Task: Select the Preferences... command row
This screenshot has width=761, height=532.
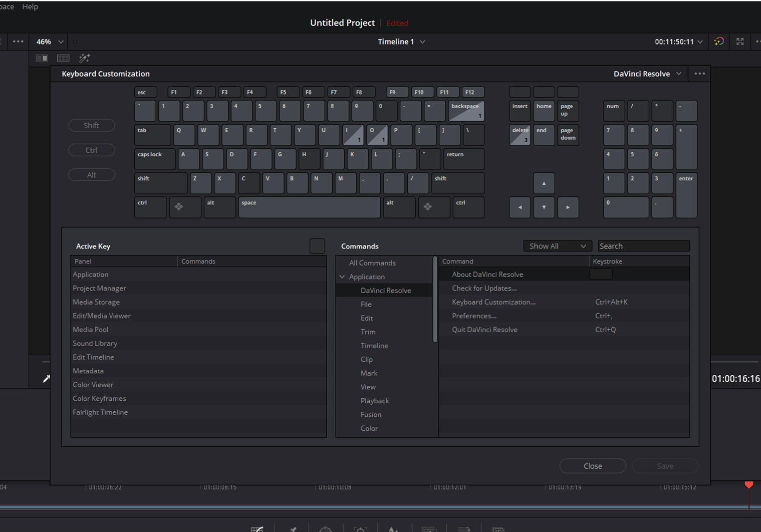Action: click(564, 316)
